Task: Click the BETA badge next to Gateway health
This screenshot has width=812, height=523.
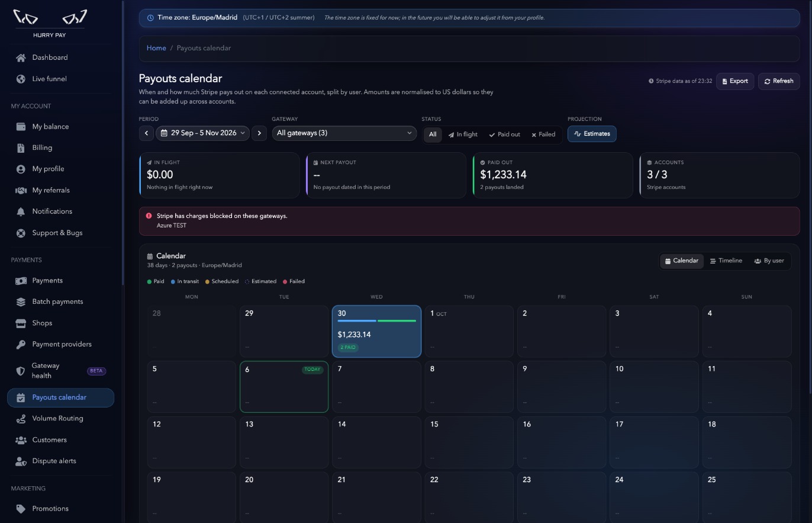Action: coord(96,371)
